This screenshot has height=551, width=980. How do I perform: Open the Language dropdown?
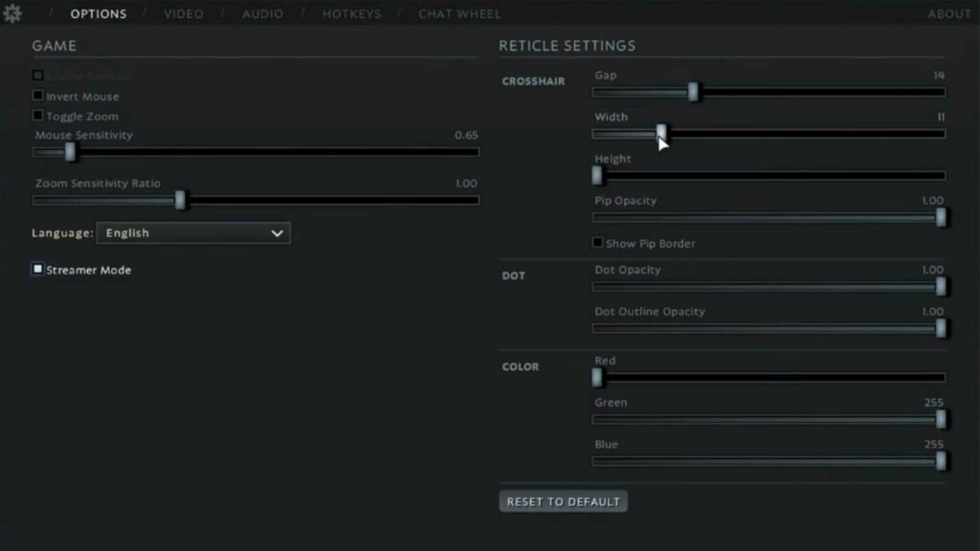click(193, 232)
